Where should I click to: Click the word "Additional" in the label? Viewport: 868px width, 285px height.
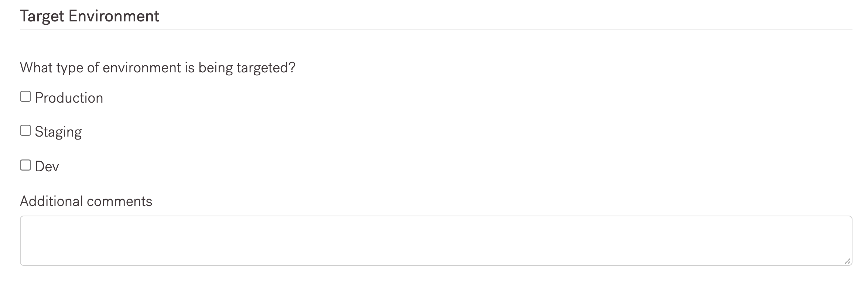click(51, 201)
